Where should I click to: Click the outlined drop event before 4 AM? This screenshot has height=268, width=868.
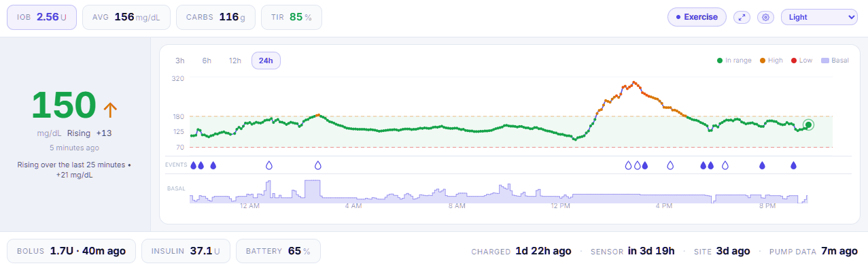pyautogui.click(x=317, y=165)
